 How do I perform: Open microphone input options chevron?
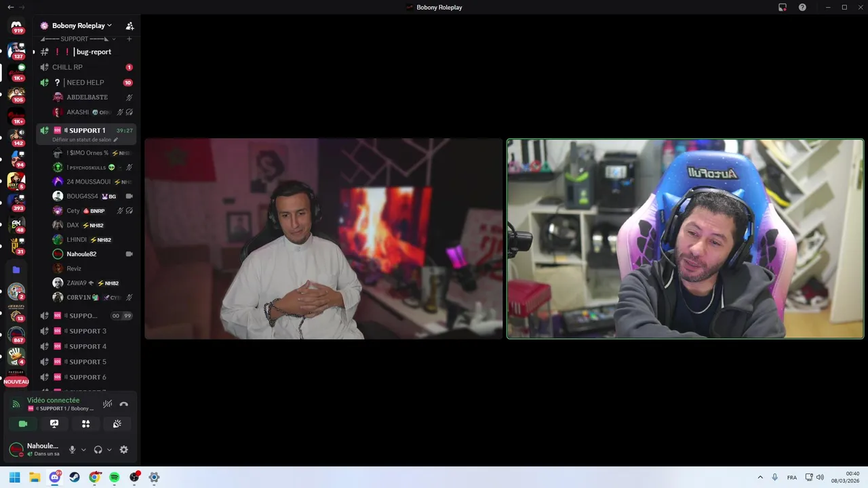click(83, 449)
